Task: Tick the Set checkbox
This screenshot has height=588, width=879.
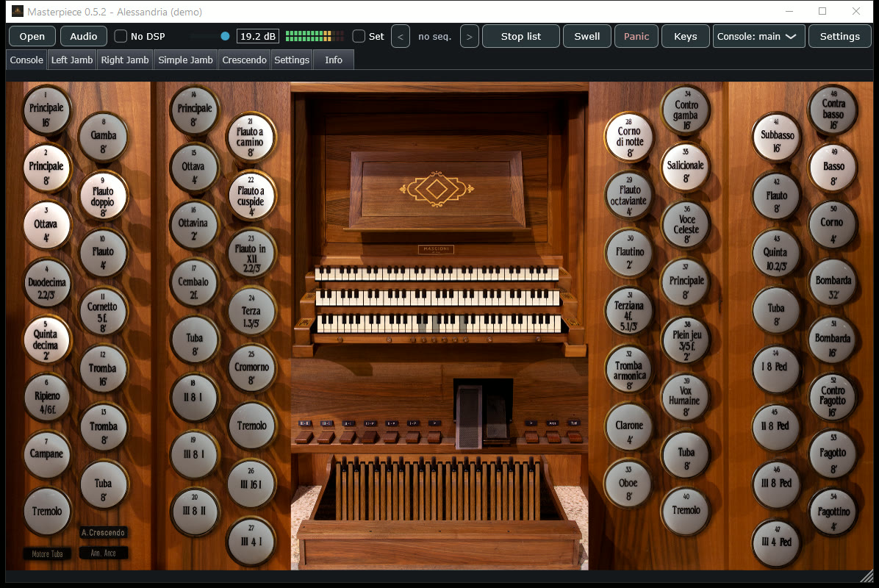Action: pos(359,37)
